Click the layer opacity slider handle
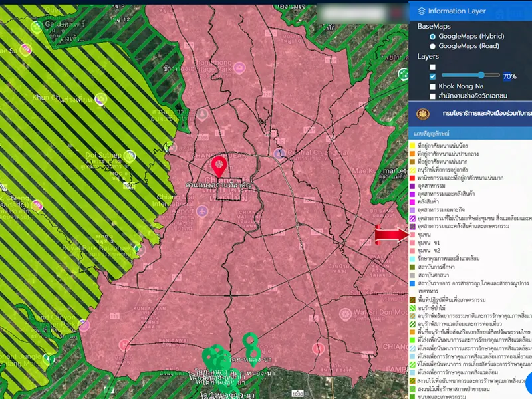The height and width of the screenshot is (399, 532). pos(481,76)
